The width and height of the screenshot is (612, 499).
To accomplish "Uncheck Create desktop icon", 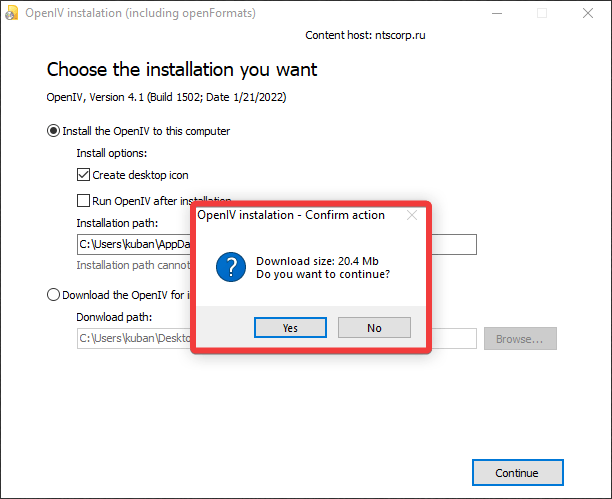I will coord(83,175).
